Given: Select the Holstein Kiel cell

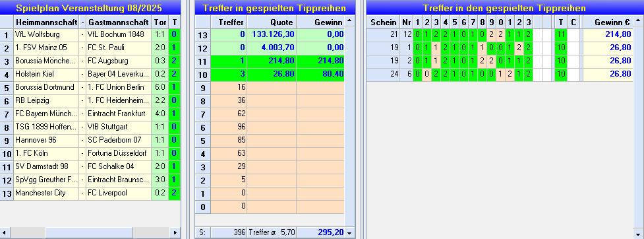Looking at the screenshot, I should [x=46, y=75].
